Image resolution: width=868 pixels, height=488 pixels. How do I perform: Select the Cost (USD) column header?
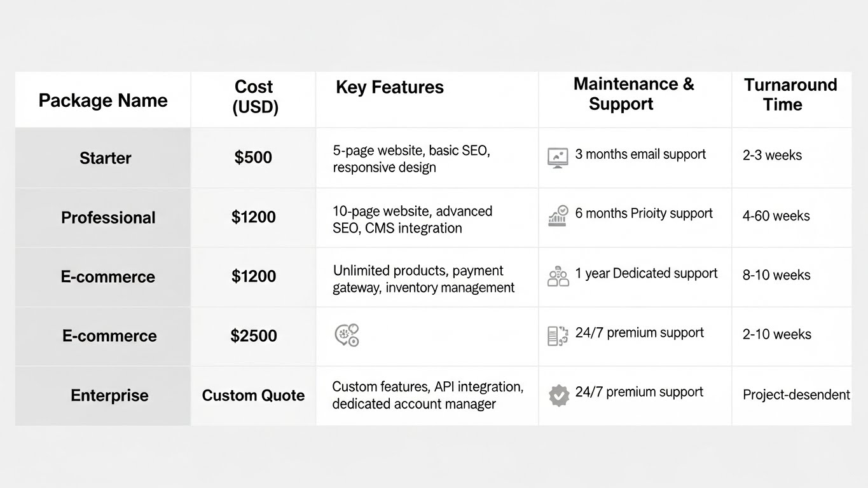point(254,97)
